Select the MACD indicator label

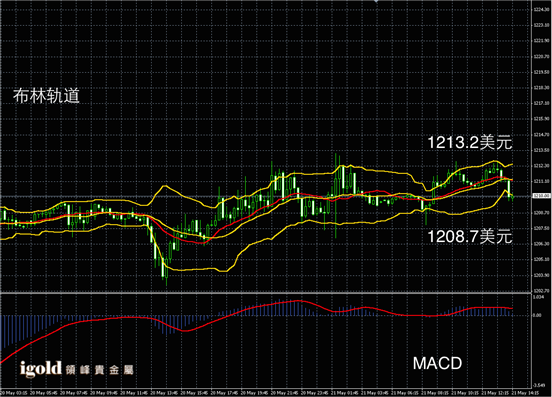click(437, 363)
